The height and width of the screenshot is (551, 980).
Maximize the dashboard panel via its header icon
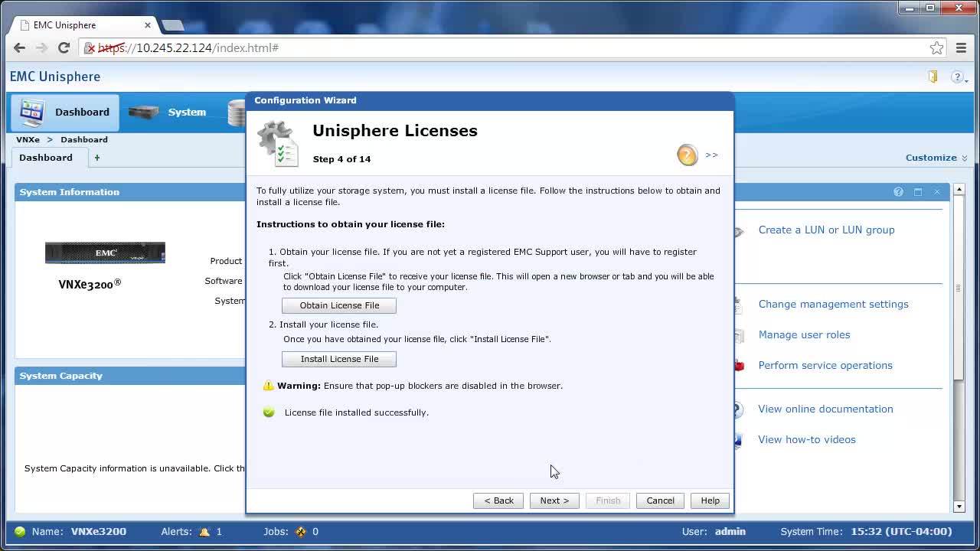[x=918, y=192]
